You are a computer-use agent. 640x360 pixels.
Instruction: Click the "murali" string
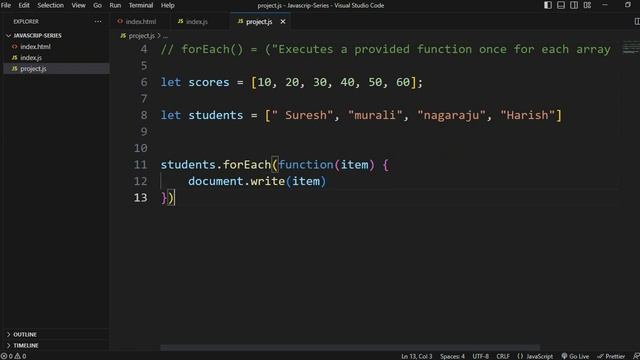(375, 115)
